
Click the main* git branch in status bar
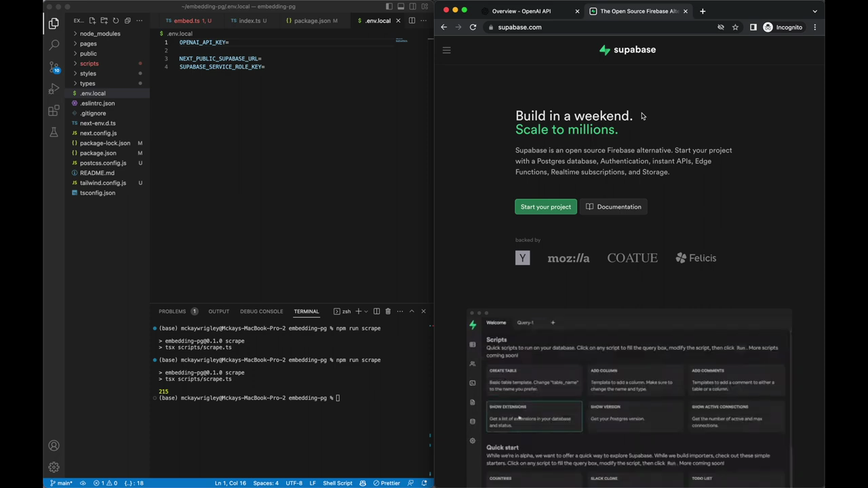[x=61, y=483]
